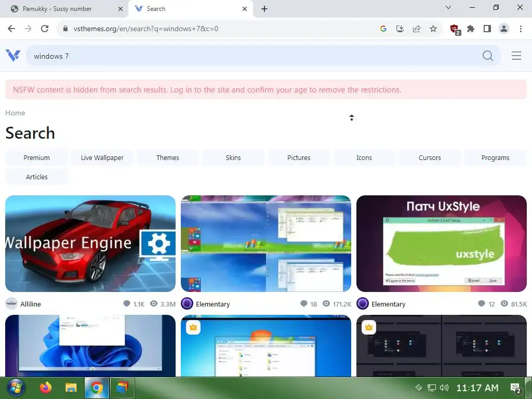Close the Pamukky - Sussy number tab
Image resolution: width=532 pixels, height=399 pixels.
120,9
